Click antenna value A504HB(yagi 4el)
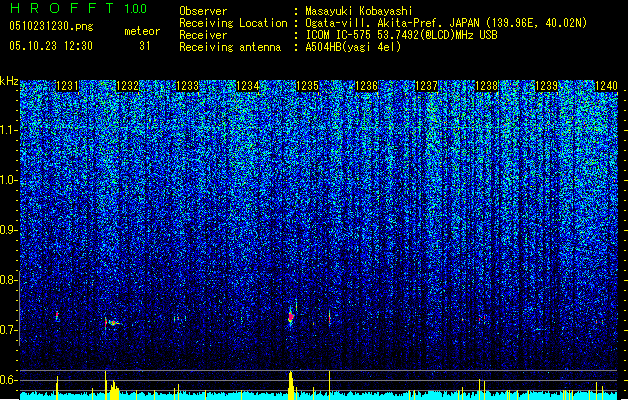629x400 pixels. [353, 47]
